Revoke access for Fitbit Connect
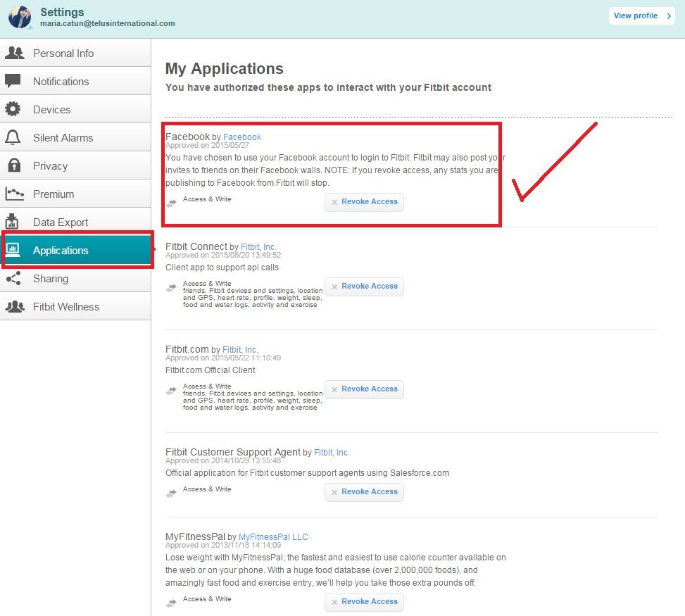This screenshot has height=616, width=685. coord(365,286)
